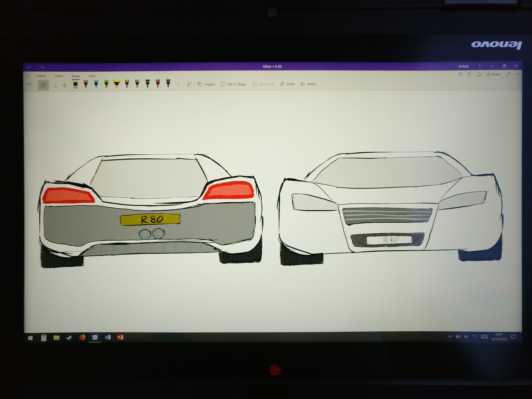This screenshot has width=532, height=399.
Task: Go back with title bar arrow
Action: click(29, 67)
